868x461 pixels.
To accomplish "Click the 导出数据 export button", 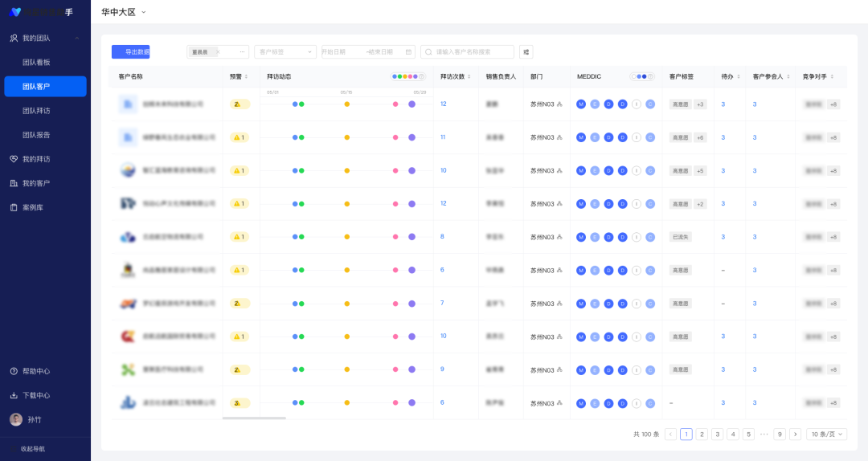I will click(x=130, y=51).
